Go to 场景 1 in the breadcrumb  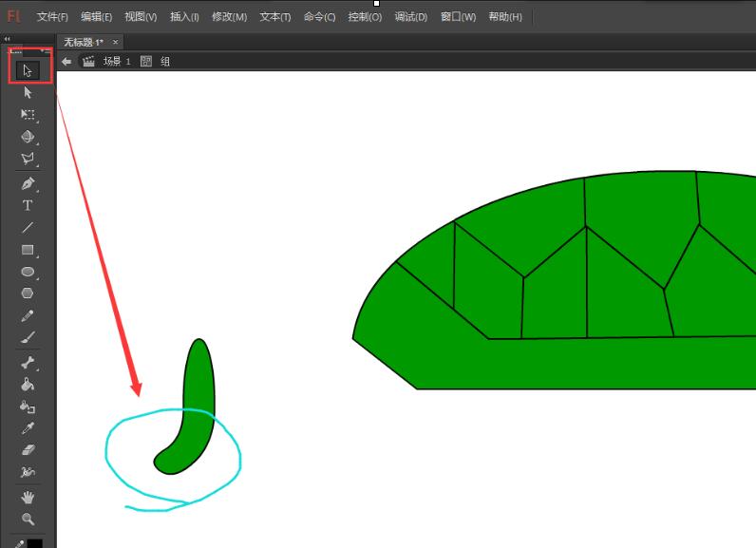(x=117, y=62)
